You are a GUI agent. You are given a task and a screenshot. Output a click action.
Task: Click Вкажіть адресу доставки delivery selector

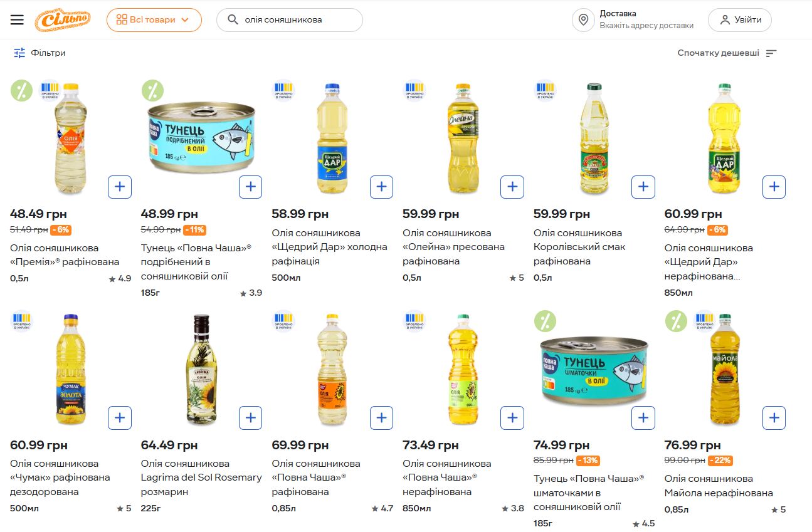646,26
